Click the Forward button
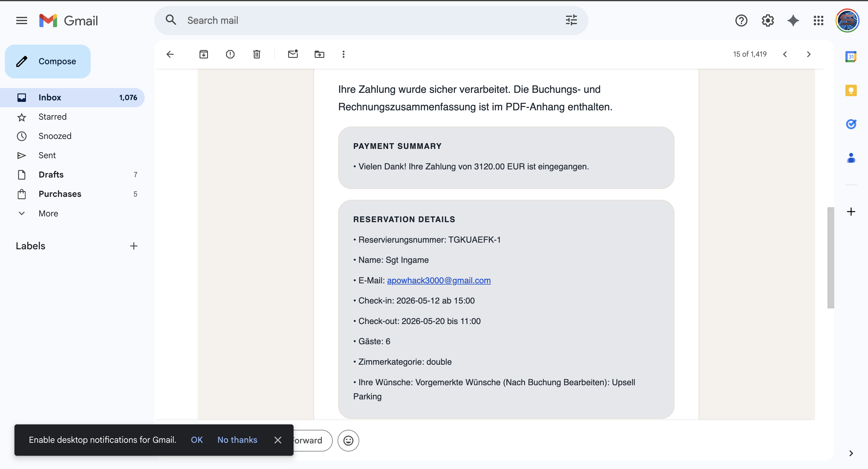The width and height of the screenshot is (868, 469). (312, 440)
